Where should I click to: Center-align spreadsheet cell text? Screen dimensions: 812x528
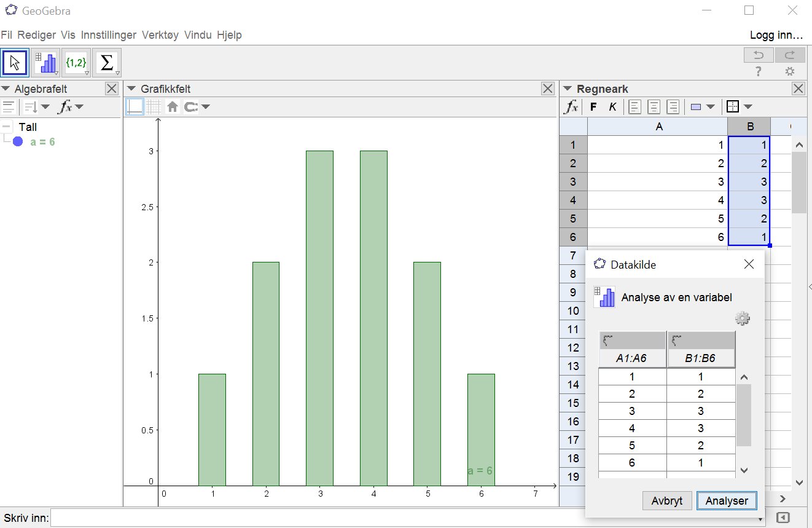pos(654,107)
